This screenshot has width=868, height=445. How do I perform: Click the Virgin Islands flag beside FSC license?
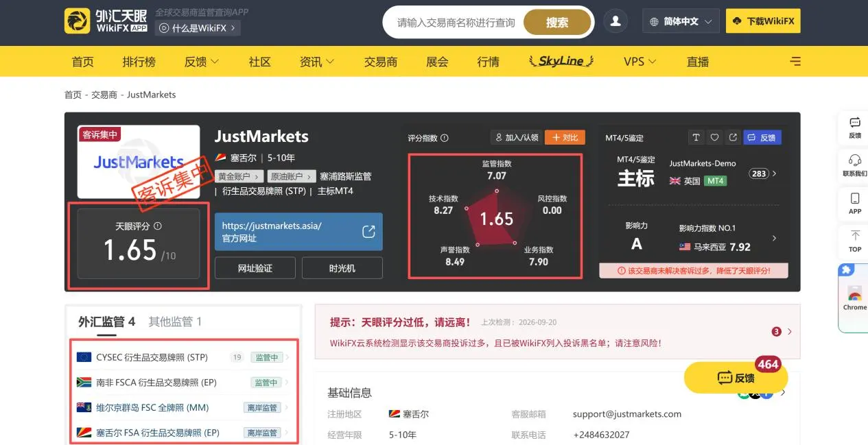coord(84,407)
